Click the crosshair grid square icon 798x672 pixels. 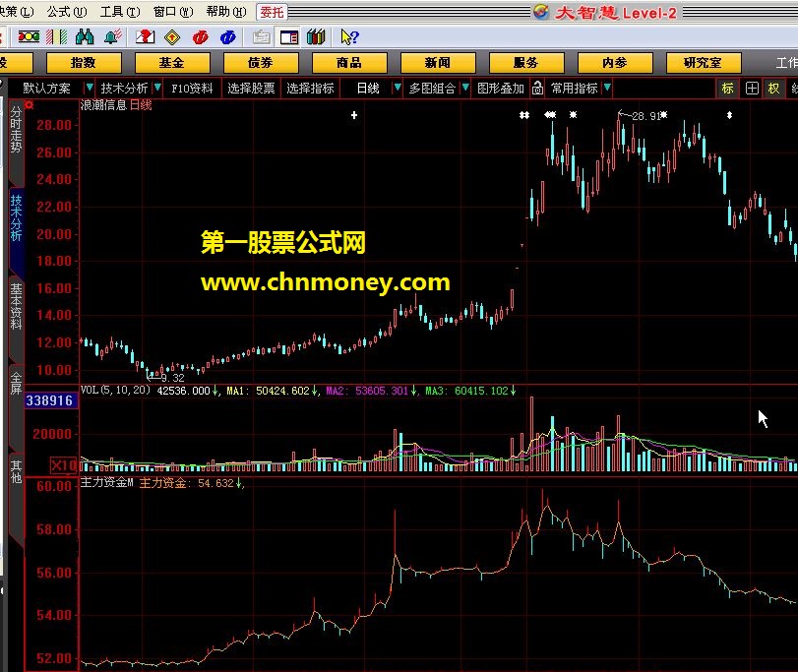click(752, 88)
